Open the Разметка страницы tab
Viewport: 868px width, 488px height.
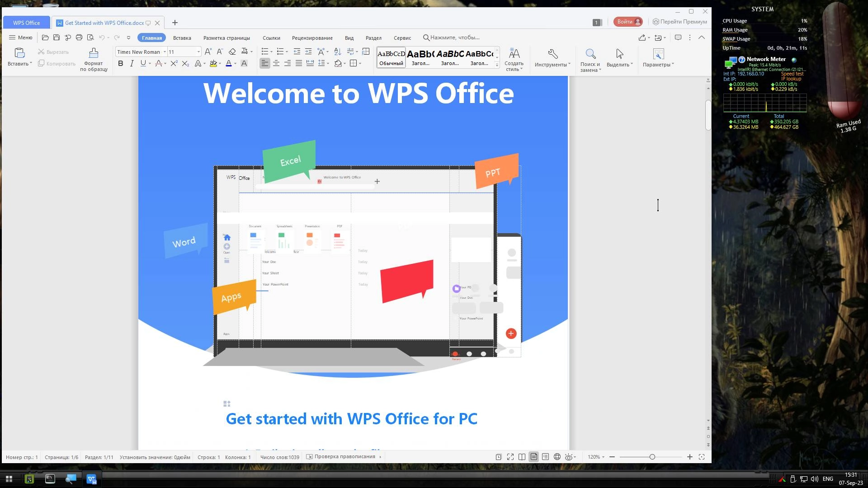(226, 38)
